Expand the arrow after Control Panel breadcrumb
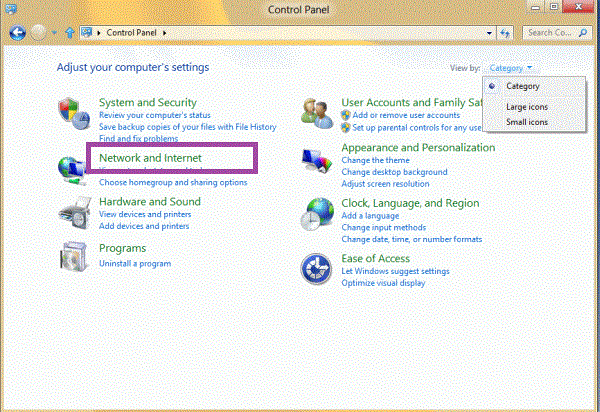 click(165, 33)
